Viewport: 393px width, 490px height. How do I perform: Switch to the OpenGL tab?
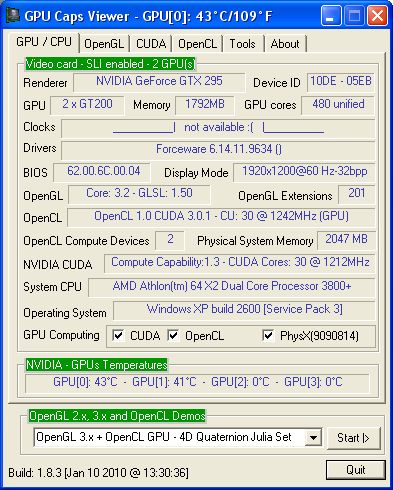[104, 44]
